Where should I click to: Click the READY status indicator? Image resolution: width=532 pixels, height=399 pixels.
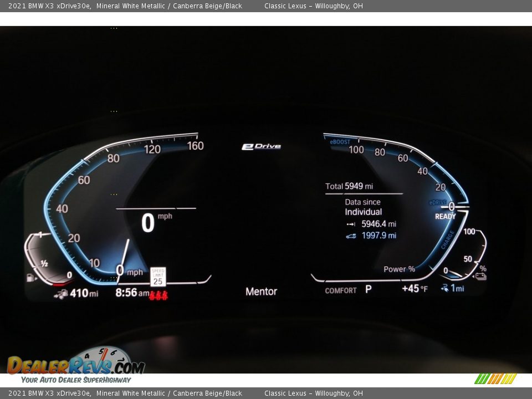[x=445, y=217]
